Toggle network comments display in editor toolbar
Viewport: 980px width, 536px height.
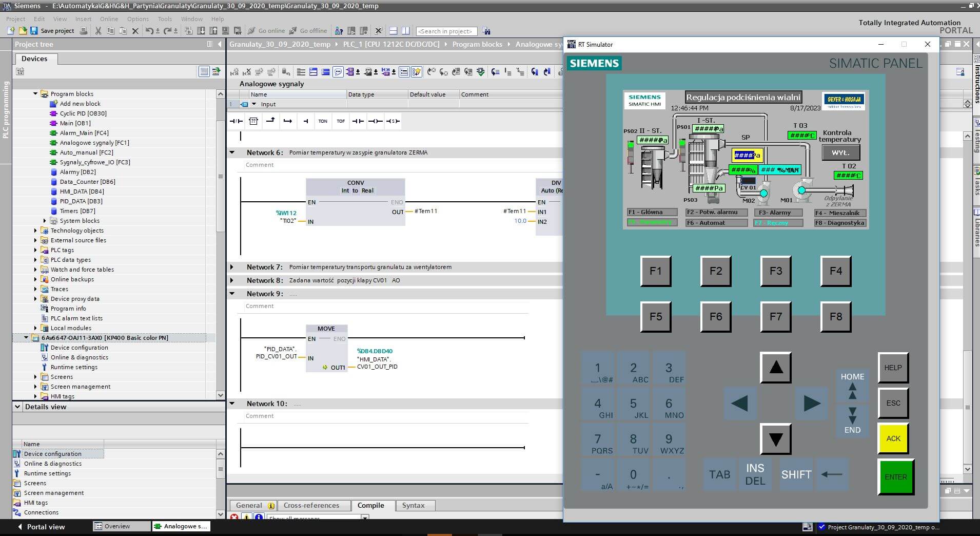338,72
